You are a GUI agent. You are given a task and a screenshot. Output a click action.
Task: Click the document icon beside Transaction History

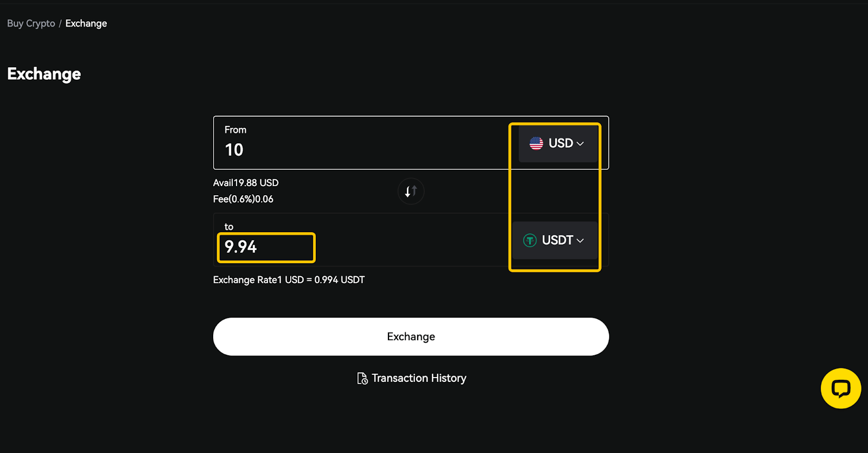tap(362, 378)
